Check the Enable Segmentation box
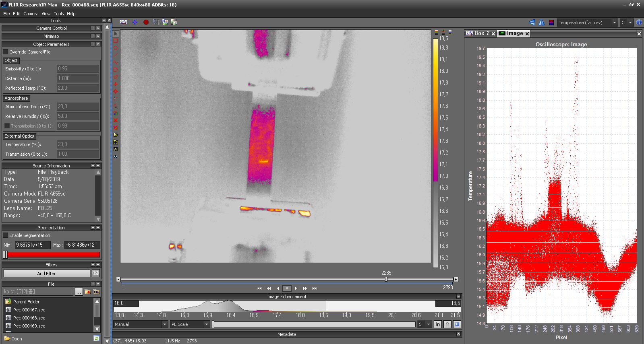The height and width of the screenshot is (344, 644). (6, 235)
